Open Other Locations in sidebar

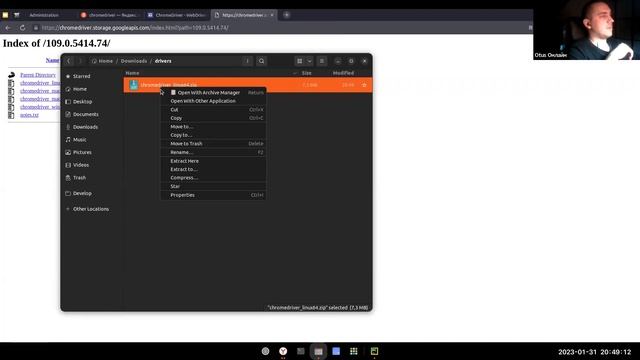(x=91, y=209)
